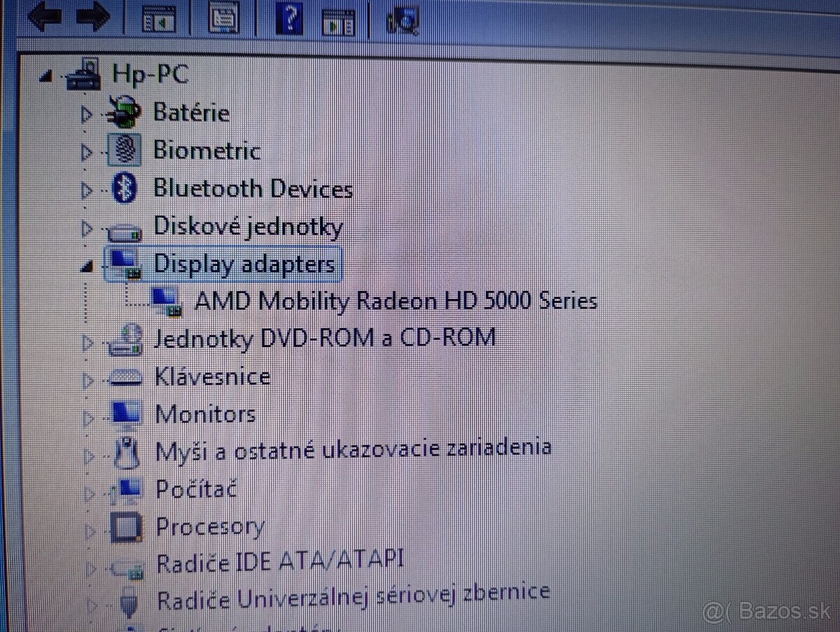Click the mouse devices icon

(127, 453)
